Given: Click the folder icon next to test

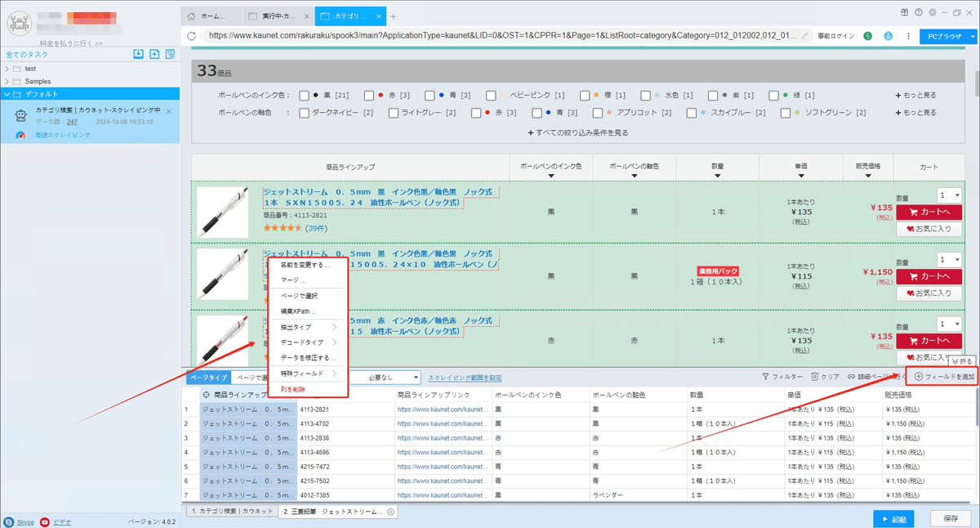Looking at the screenshot, I should 17,69.
